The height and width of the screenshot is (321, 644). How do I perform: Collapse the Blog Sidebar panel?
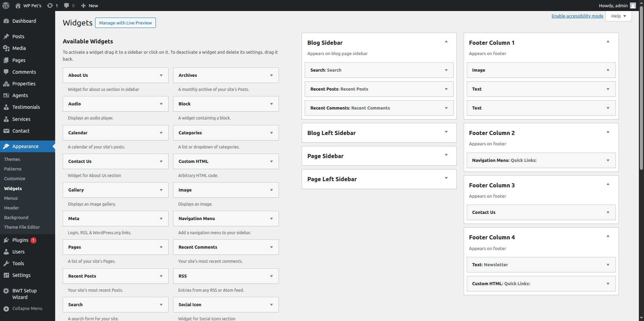click(446, 42)
